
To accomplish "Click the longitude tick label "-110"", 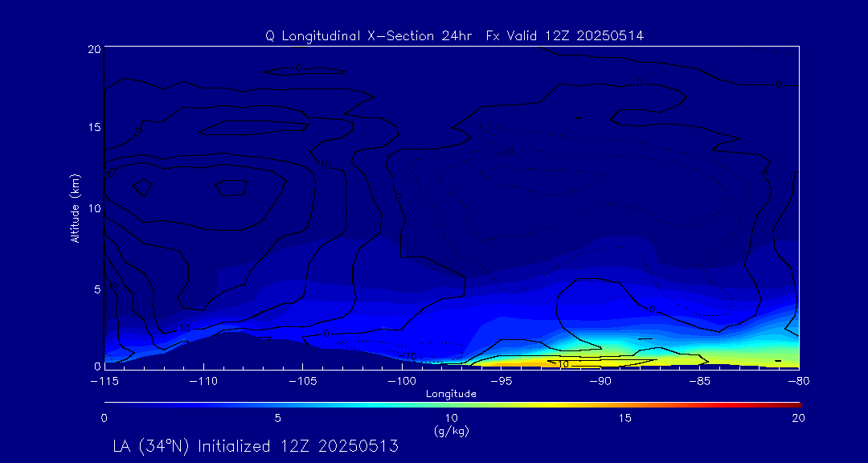I will click(203, 382).
